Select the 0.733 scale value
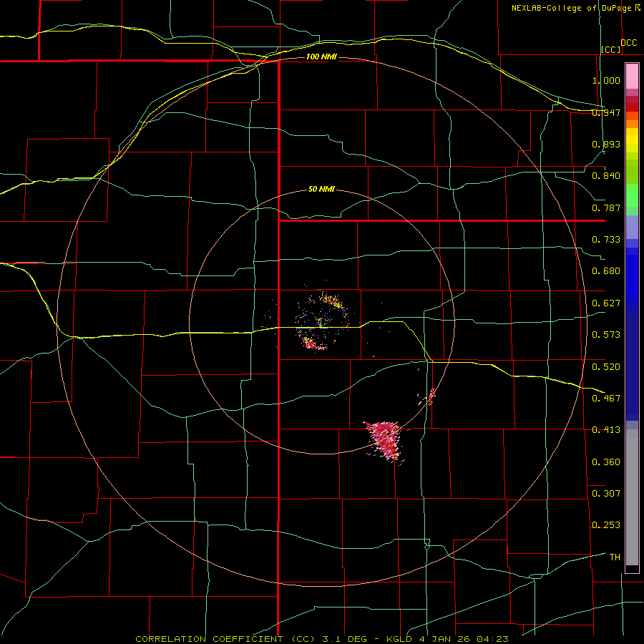Image resolution: width=644 pixels, height=644 pixels. (x=606, y=240)
